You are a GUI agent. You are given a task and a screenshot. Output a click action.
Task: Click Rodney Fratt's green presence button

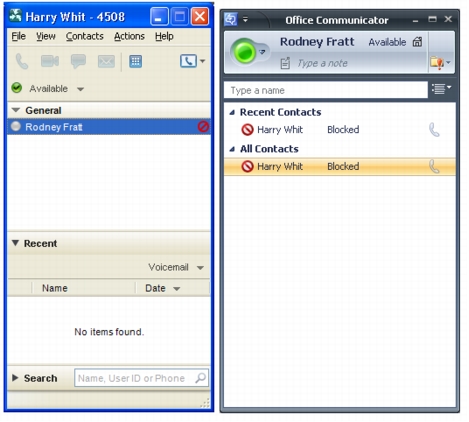click(x=244, y=52)
